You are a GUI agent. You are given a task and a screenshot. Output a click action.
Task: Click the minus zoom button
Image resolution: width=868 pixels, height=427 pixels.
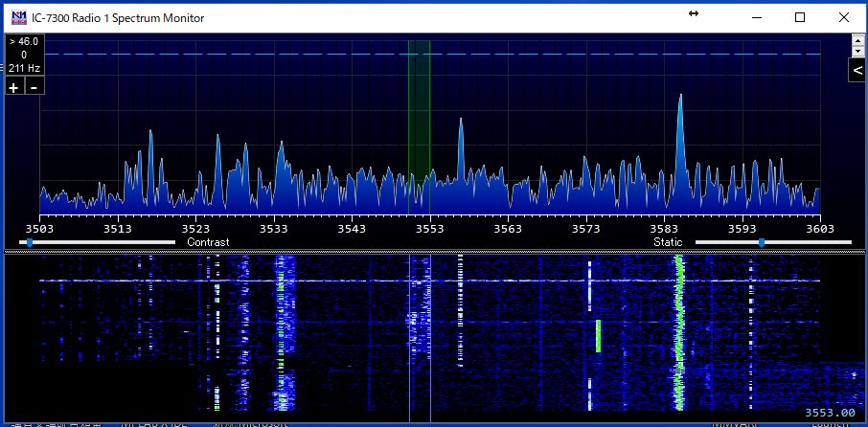34,87
